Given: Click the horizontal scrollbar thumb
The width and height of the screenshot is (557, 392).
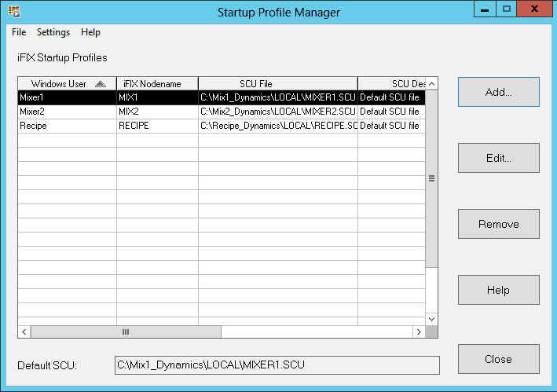Looking at the screenshot, I should click(126, 332).
